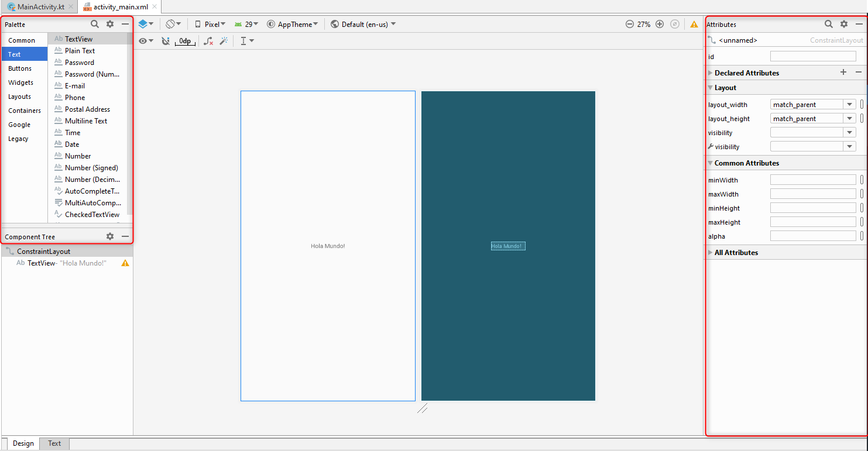Select the dark themed phone preview
868x451 pixels.
(x=508, y=246)
